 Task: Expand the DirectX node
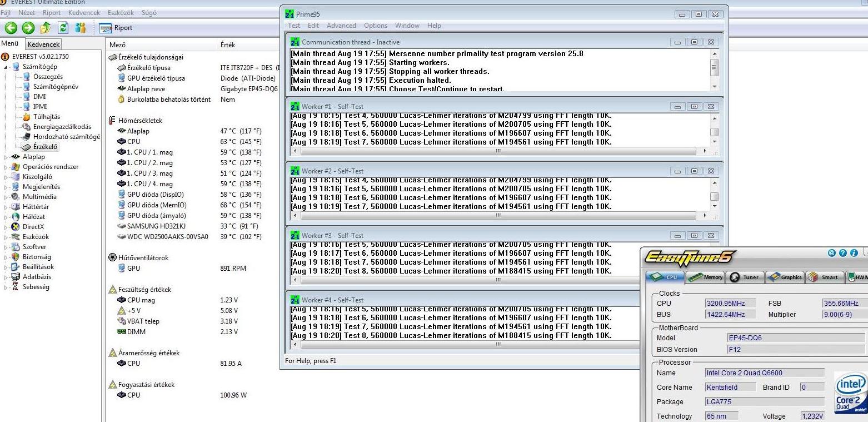pos(6,227)
